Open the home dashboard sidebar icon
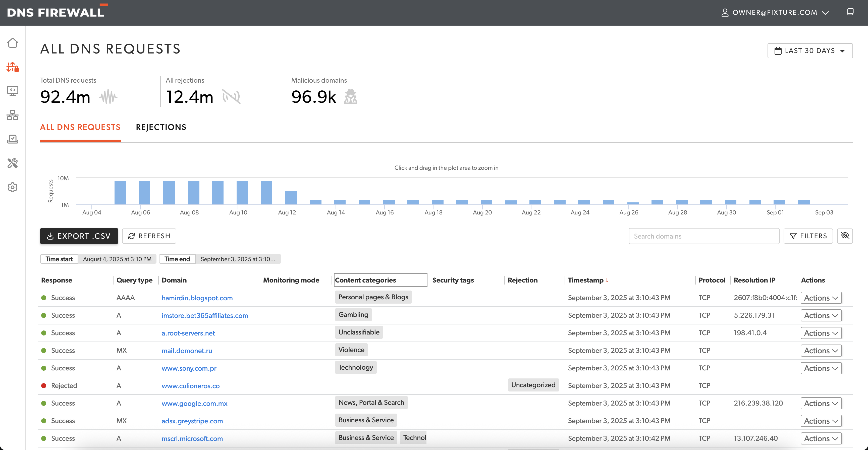 pos(13,43)
